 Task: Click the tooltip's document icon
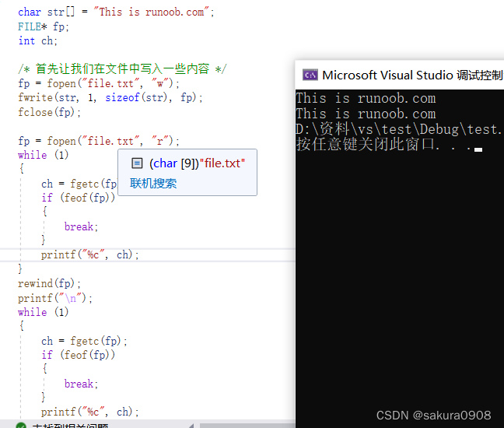point(137,163)
